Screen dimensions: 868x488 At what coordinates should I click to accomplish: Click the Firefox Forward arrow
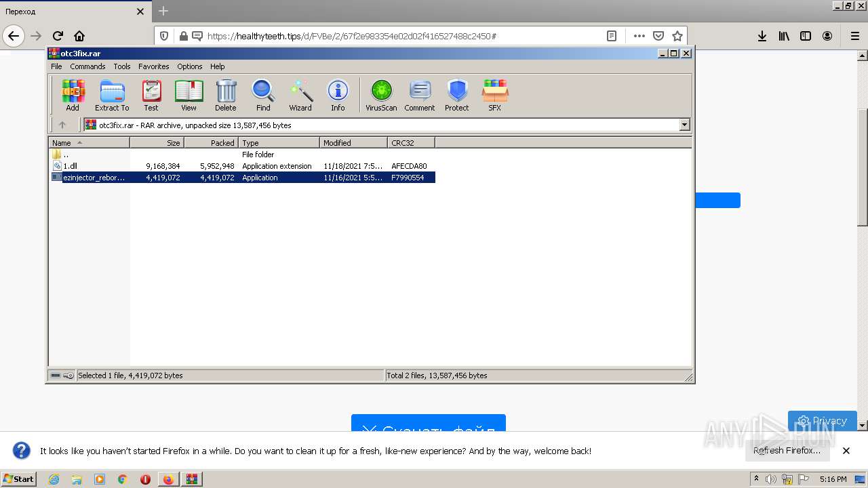point(36,36)
